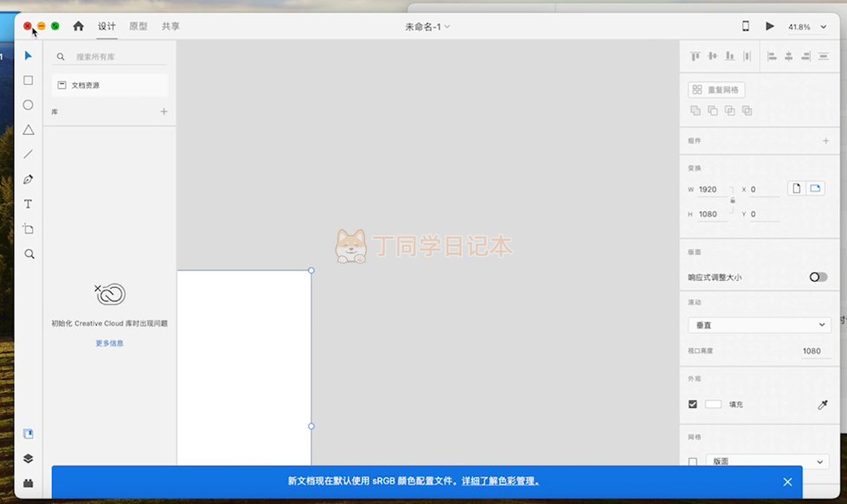Select the Rectangle tool
Screen dimensions: 847x504
tap(28, 80)
